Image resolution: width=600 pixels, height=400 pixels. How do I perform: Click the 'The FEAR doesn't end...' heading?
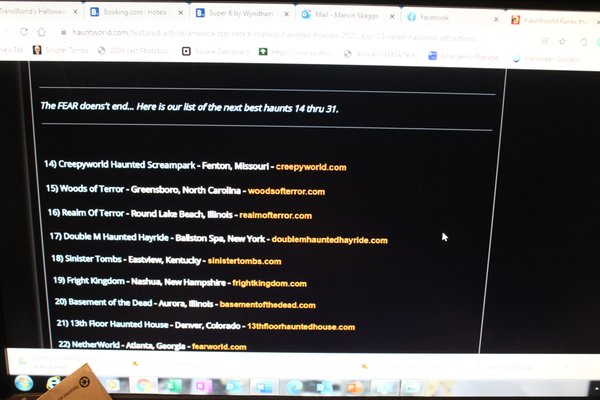(x=189, y=107)
